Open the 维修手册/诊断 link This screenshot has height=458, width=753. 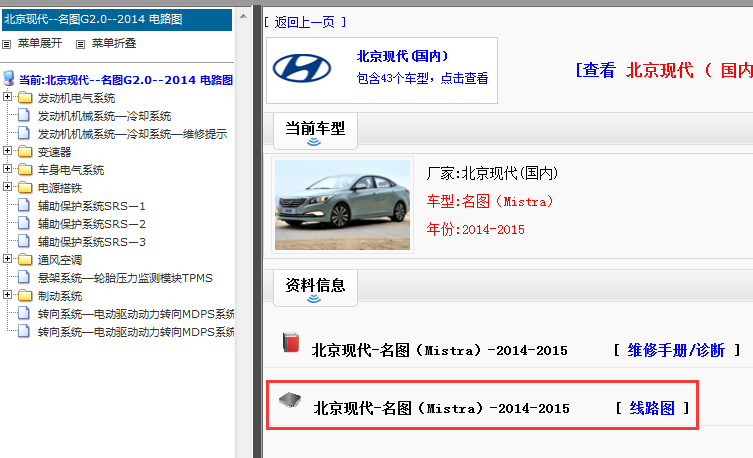[x=676, y=350]
